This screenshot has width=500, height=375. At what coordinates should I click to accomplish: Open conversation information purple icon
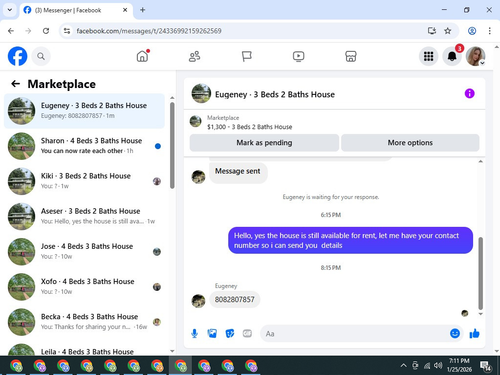[469, 94]
